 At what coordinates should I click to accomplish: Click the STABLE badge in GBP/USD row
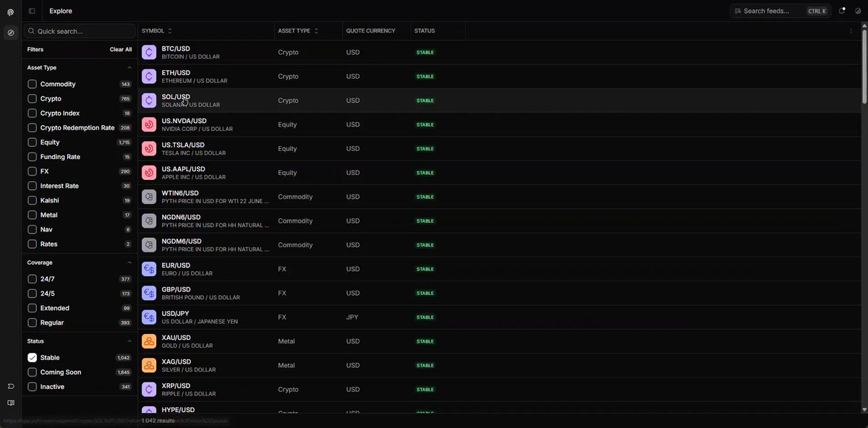tap(425, 293)
